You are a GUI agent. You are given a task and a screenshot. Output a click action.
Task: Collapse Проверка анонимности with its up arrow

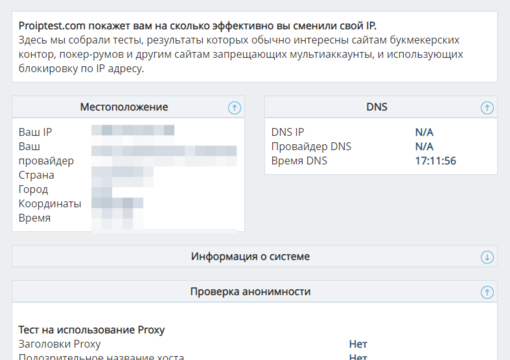(x=487, y=292)
